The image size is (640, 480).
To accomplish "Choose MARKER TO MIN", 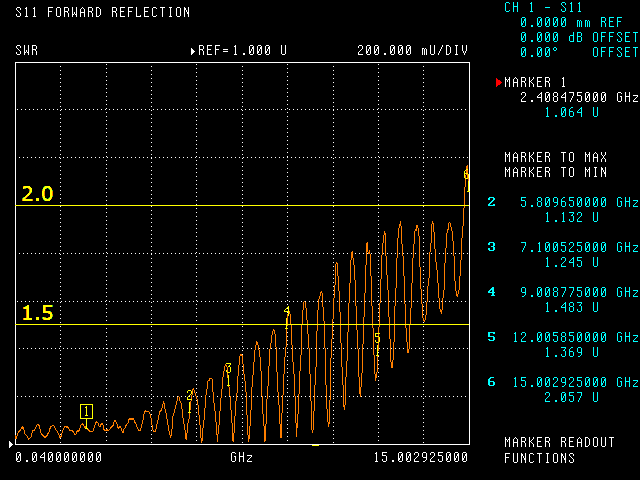I will (553, 172).
